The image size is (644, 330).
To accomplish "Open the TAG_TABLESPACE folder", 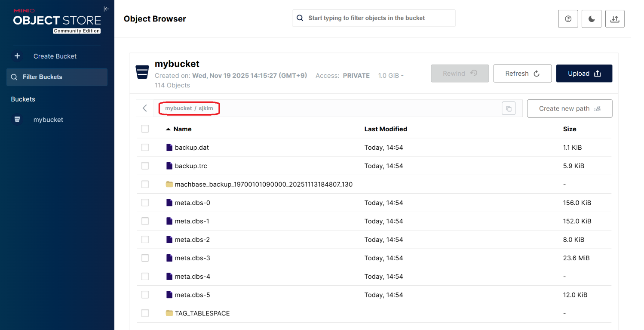I will pos(202,313).
